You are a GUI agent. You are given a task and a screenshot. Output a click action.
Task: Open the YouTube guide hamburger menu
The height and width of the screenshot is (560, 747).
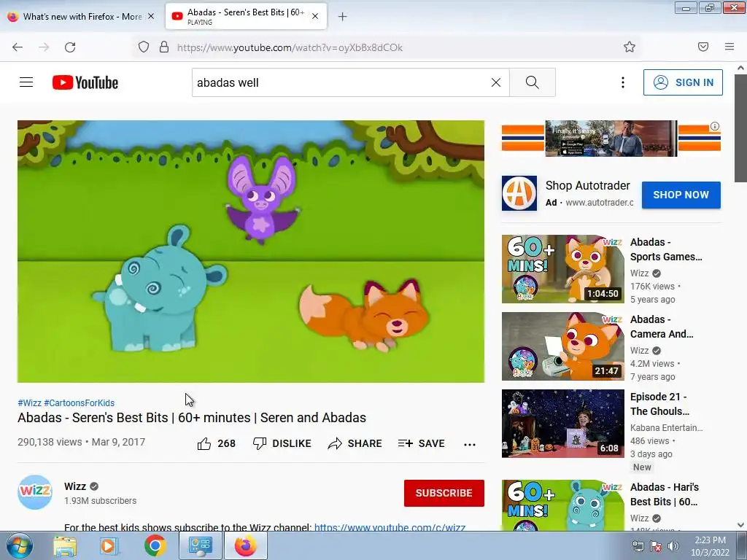coord(26,82)
